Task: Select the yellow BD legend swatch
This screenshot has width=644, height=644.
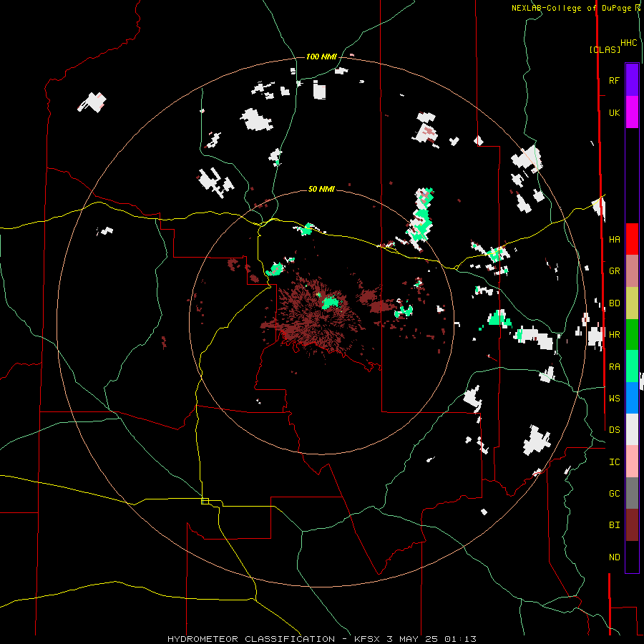Action: point(632,303)
